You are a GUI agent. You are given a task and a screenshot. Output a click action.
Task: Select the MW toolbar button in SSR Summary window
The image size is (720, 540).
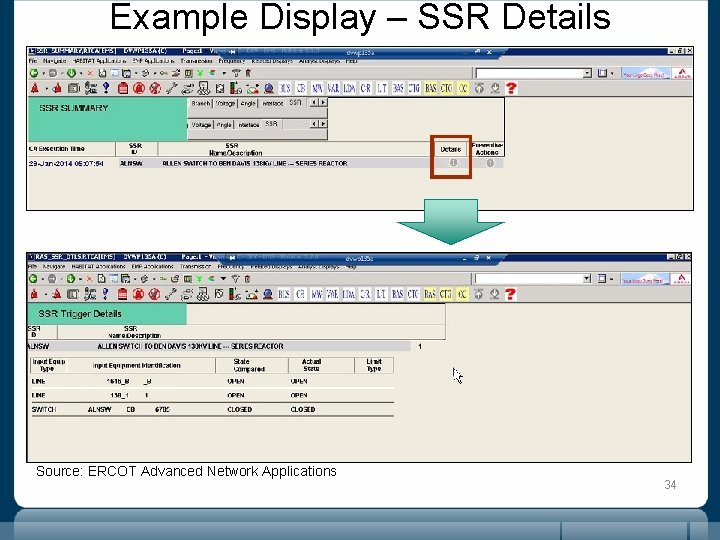point(317,88)
